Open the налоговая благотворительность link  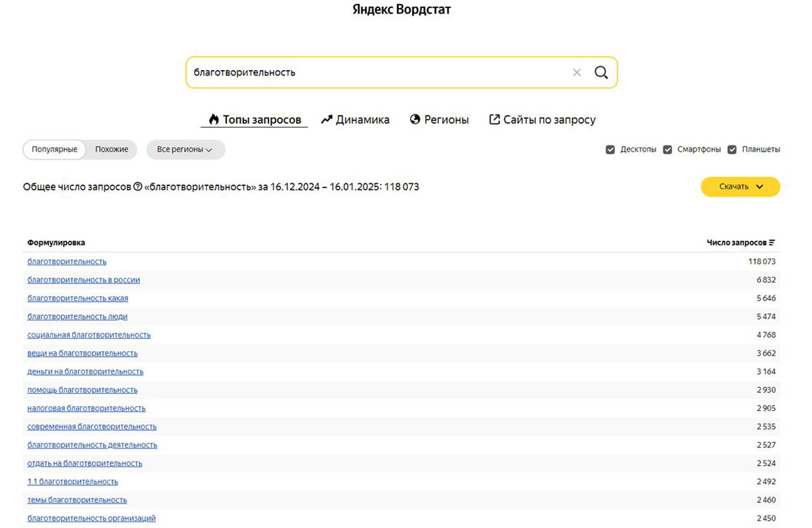86,408
